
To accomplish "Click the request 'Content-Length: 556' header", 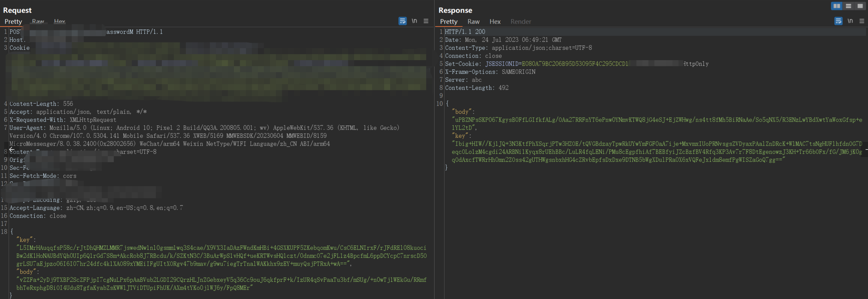I will [x=41, y=104].
